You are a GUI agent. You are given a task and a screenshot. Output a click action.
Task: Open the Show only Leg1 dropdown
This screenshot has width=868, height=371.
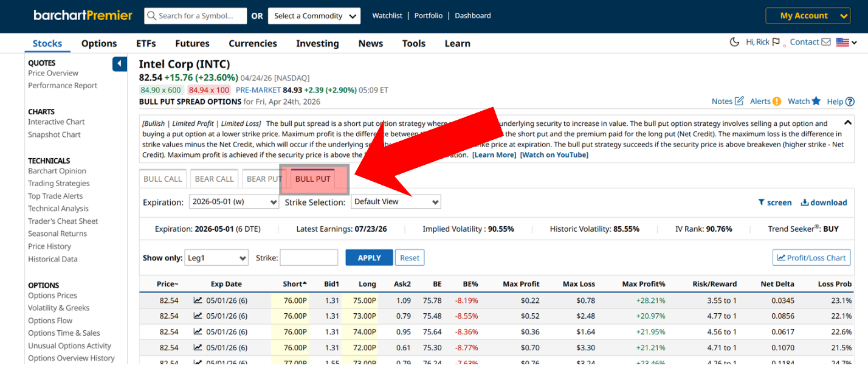tap(216, 258)
